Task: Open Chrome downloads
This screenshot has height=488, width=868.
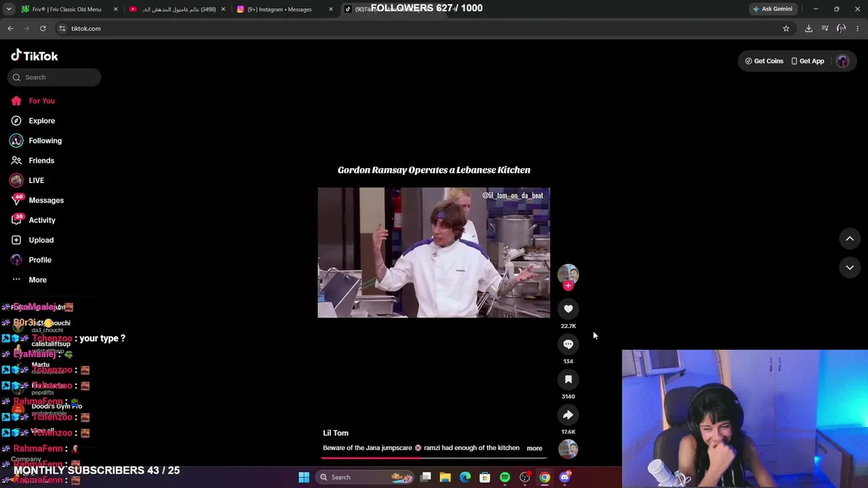Action: [x=808, y=28]
